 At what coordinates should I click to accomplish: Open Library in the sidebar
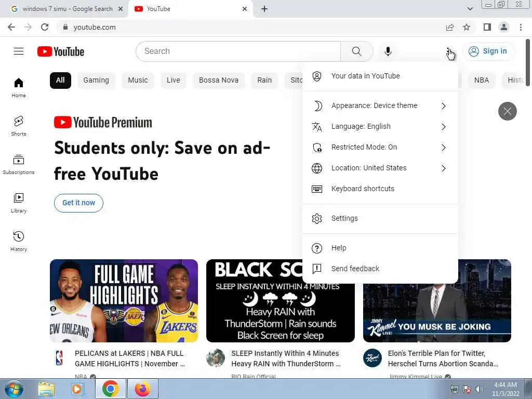19,203
